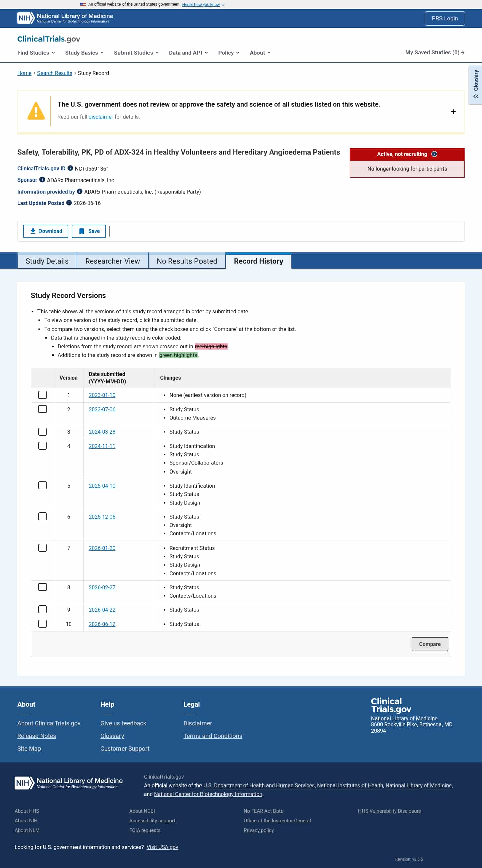Image resolution: width=482 pixels, height=868 pixels.
Task: Click the Privacy policy footer link
Action: tap(259, 830)
